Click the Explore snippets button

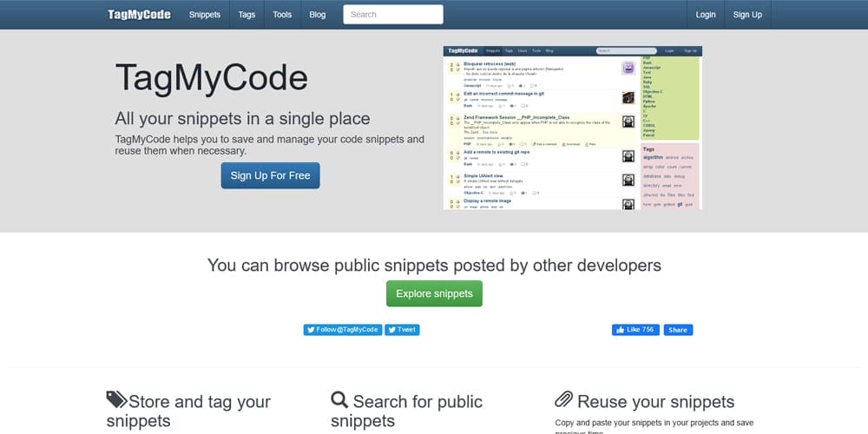[434, 293]
